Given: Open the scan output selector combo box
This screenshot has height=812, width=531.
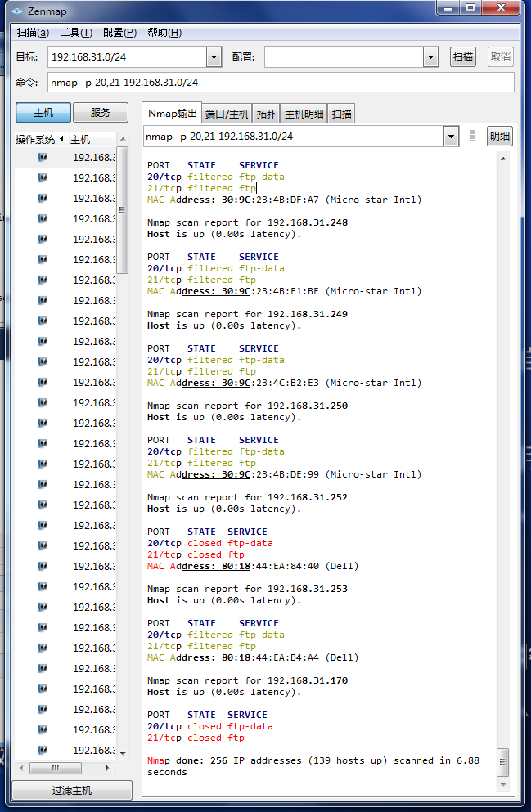Looking at the screenshot, I should point(294,137).
